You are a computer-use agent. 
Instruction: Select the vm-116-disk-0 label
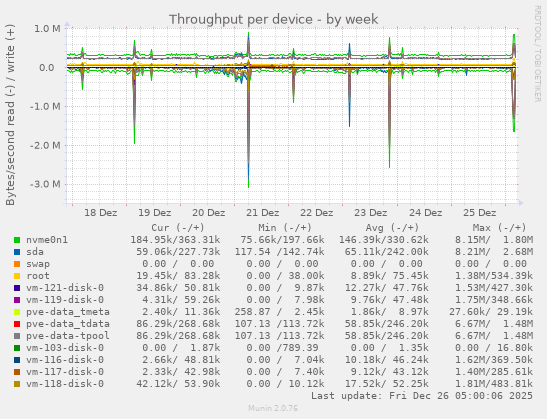coord(65,360)
